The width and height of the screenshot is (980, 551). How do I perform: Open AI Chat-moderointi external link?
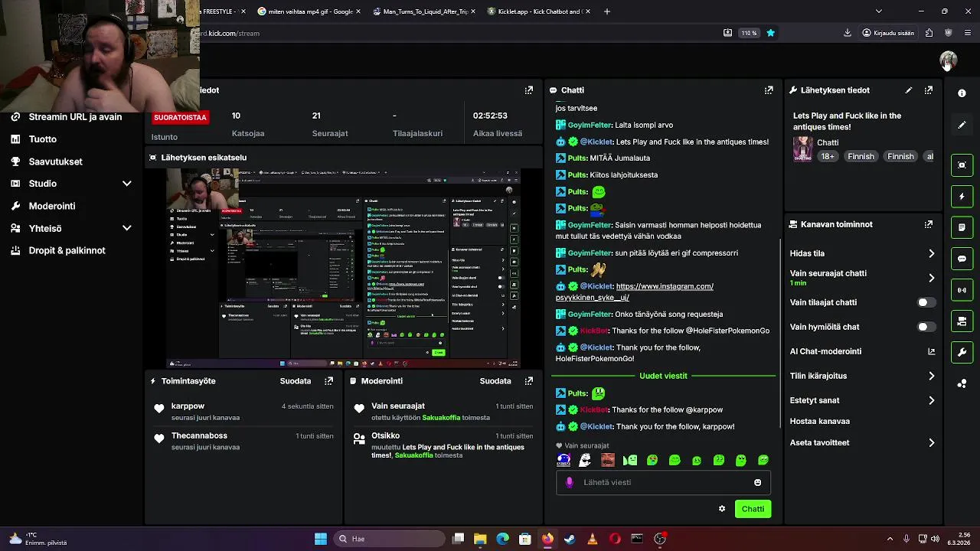tap(932, 352)
